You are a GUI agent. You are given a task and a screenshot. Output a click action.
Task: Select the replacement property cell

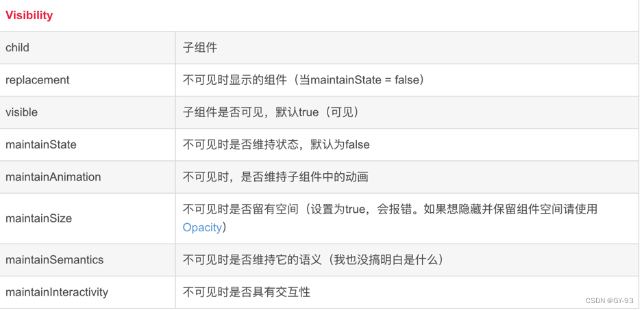coord(88,80)
